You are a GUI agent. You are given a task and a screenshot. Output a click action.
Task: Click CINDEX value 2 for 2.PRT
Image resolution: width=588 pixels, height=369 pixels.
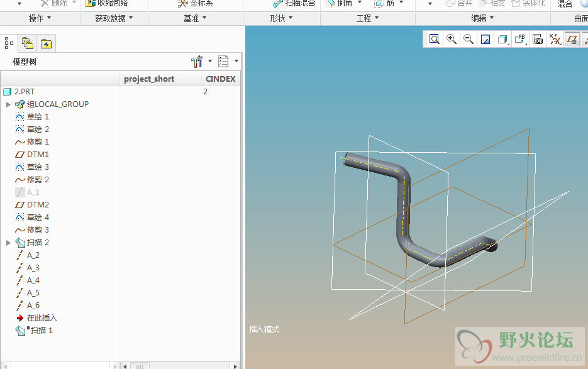[x=205, y=92]
